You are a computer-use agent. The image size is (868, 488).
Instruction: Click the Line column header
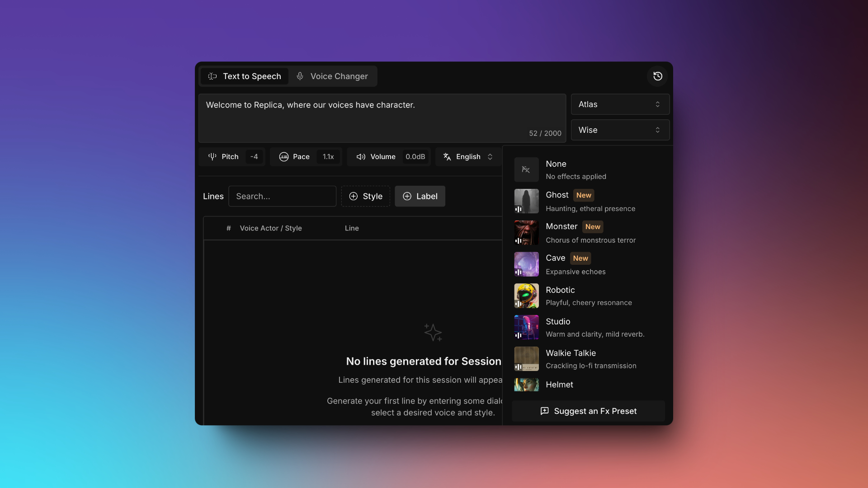click(352, 228)
